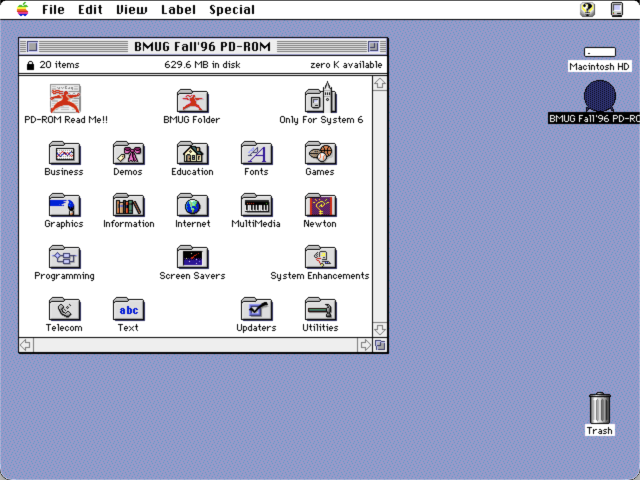Open the Apple menu
Viewport: 640px width, 480px height.
(22, 9)
